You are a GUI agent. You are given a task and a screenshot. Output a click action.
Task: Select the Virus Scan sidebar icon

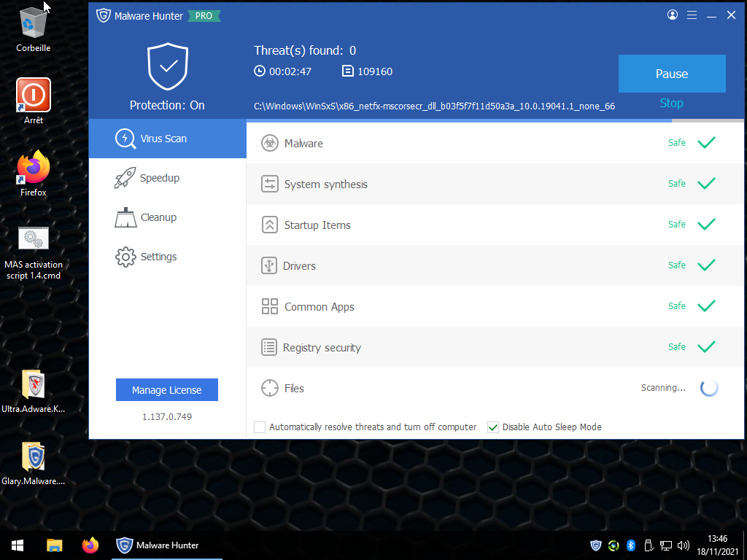125,138
